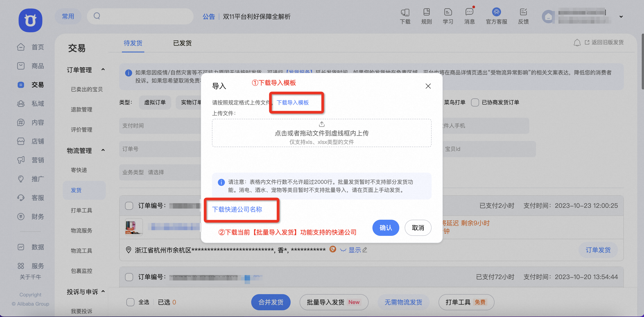Click the 打单工具 免费 button

point(466,302)
